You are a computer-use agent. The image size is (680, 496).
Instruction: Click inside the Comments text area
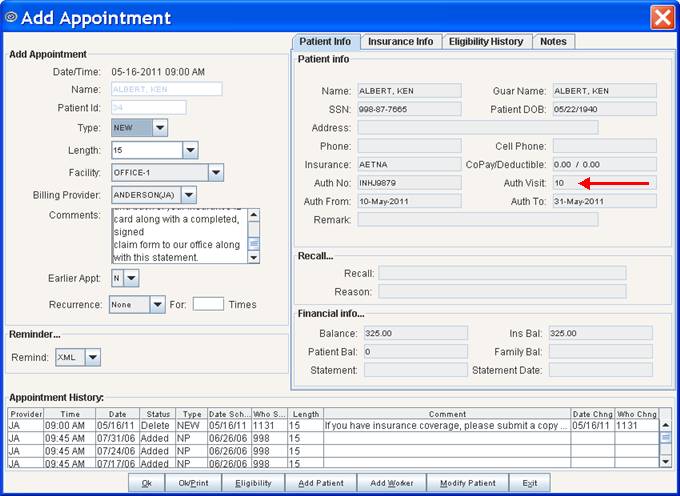coord(180,236)
